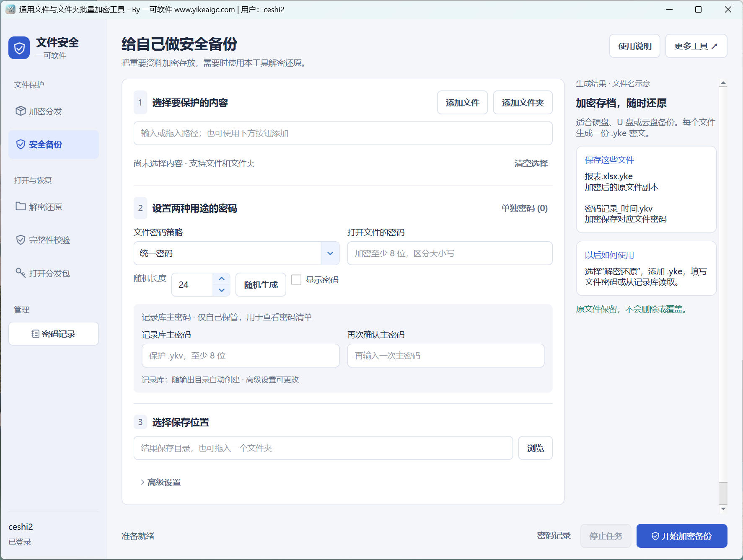Viewport: 743px width, 560px height.
Task: Click the box icon beside 加密分发
Action: [21, 111]
